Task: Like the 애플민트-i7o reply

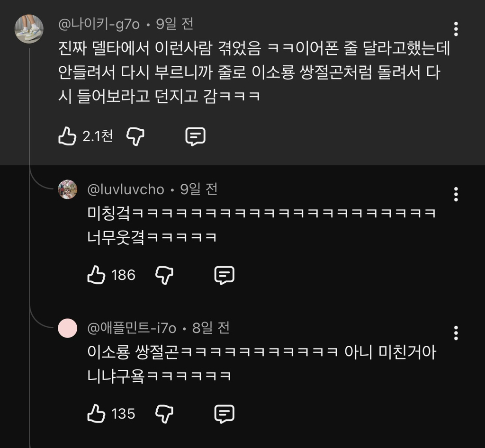Action: pyautogui.click(x=96, y=414)
